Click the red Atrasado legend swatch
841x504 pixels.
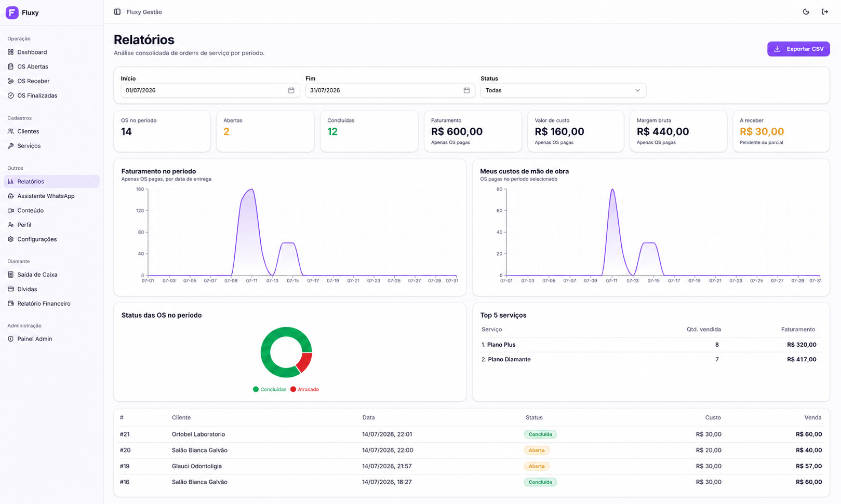293,389
